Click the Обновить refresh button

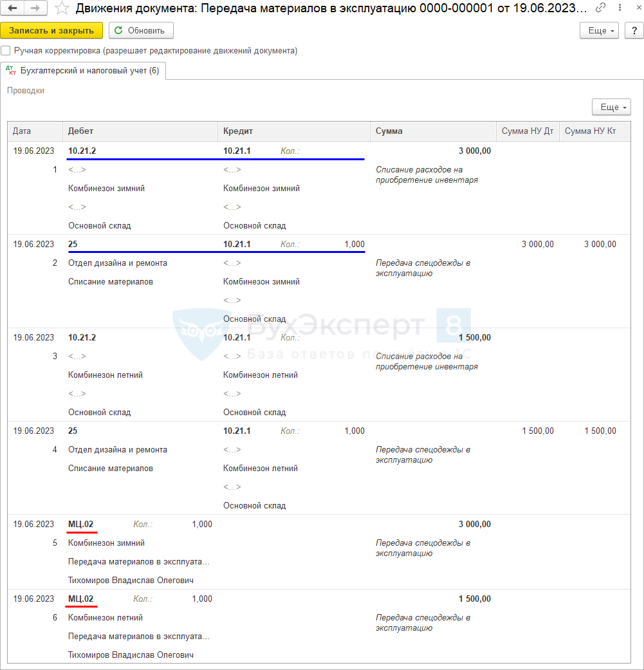pyautogui.click(x=141, y=30)
